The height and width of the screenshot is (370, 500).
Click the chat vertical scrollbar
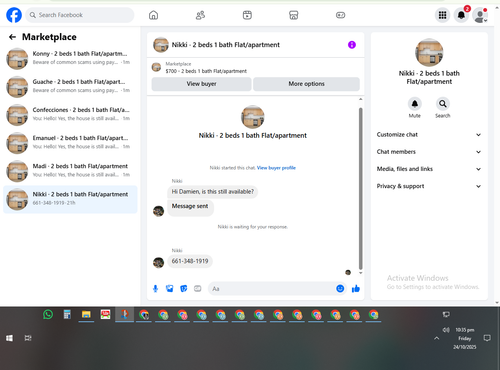pyautogui.click(x=360, y=188)
